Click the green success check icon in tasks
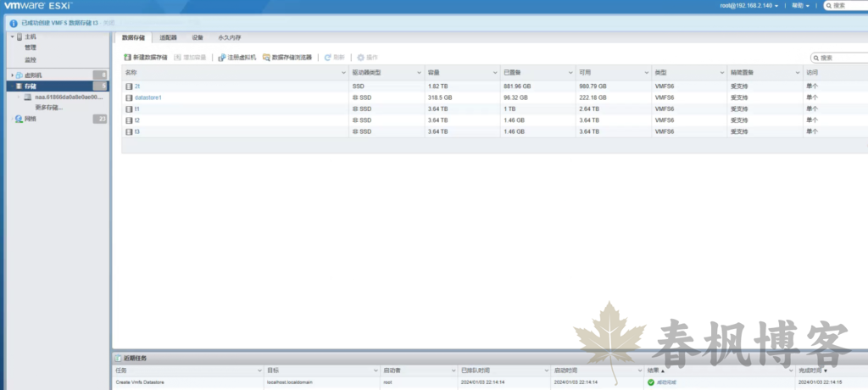This screenshot has height=390, width=868. (x=651, y=382)
